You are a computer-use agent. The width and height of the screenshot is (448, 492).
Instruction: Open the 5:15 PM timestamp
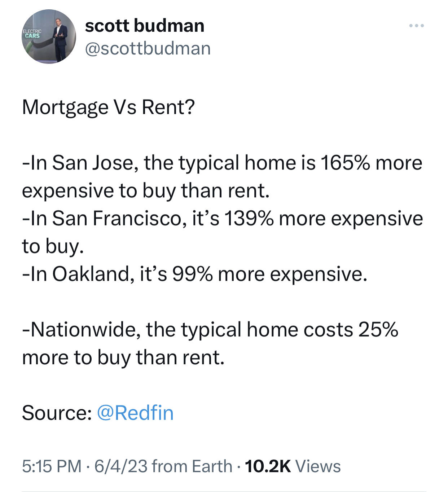click(x=52, y=466)
